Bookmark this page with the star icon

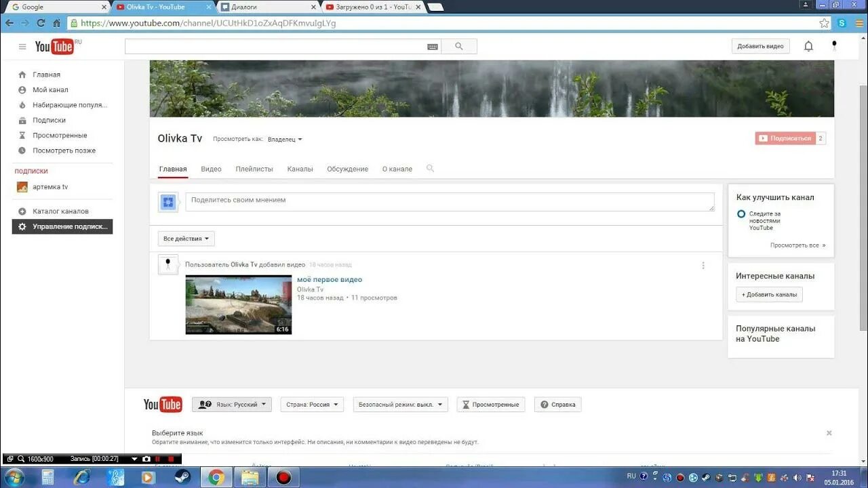pos(824,23)
